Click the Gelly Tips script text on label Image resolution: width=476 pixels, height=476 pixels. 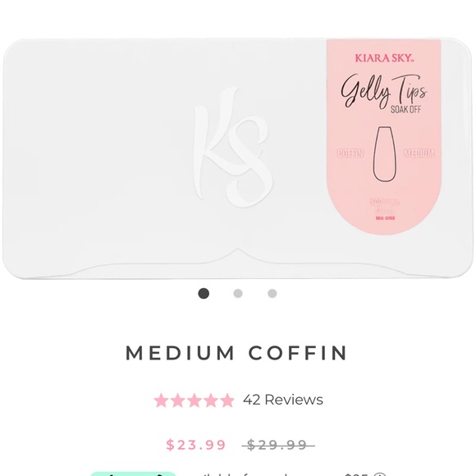[x=384, y=92]
